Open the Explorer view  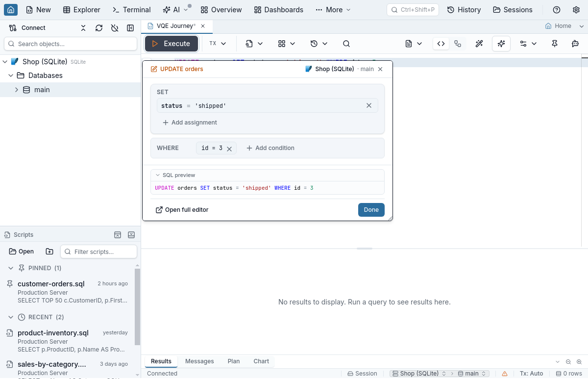[82, 10]
